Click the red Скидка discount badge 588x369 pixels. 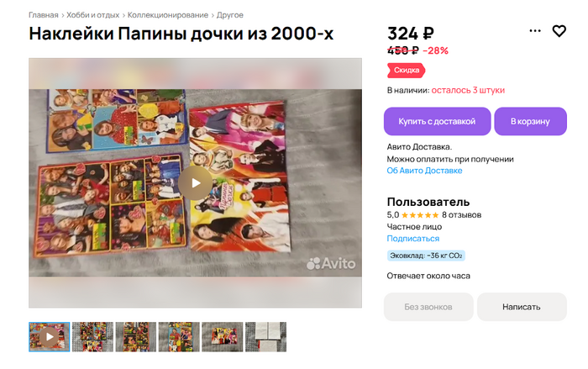tap(406, 71)
